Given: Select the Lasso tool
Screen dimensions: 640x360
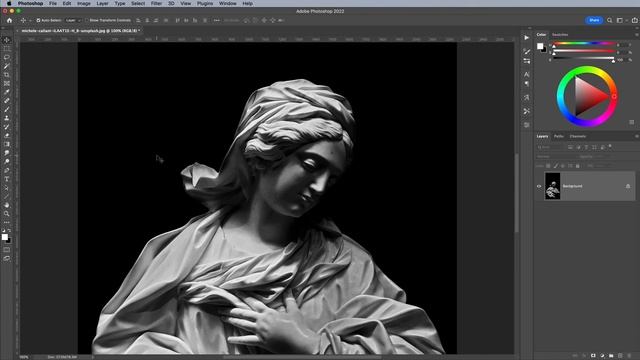Looking at the screenshot, I should click(x=7, y=57).
